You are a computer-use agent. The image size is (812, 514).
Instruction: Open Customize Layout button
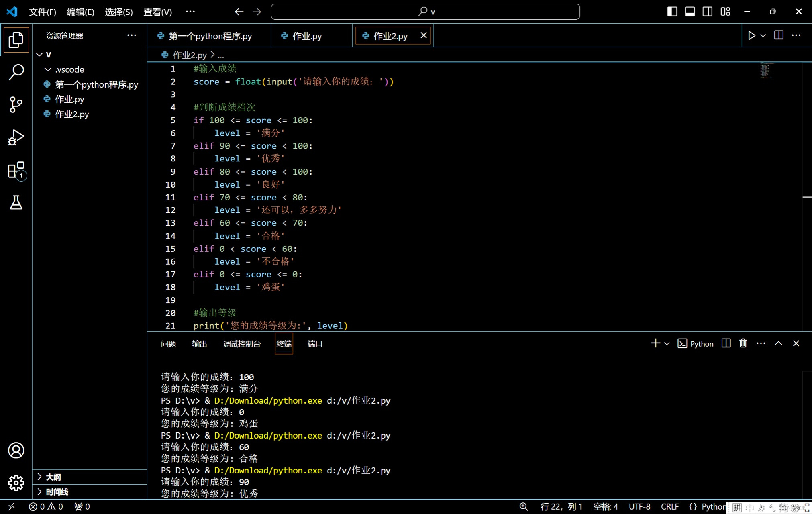[725, 12]
